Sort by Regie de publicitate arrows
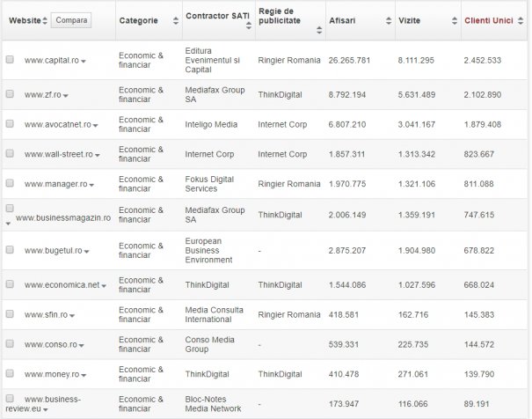Screen dimensions: 532x419 (x=317, y=28)
